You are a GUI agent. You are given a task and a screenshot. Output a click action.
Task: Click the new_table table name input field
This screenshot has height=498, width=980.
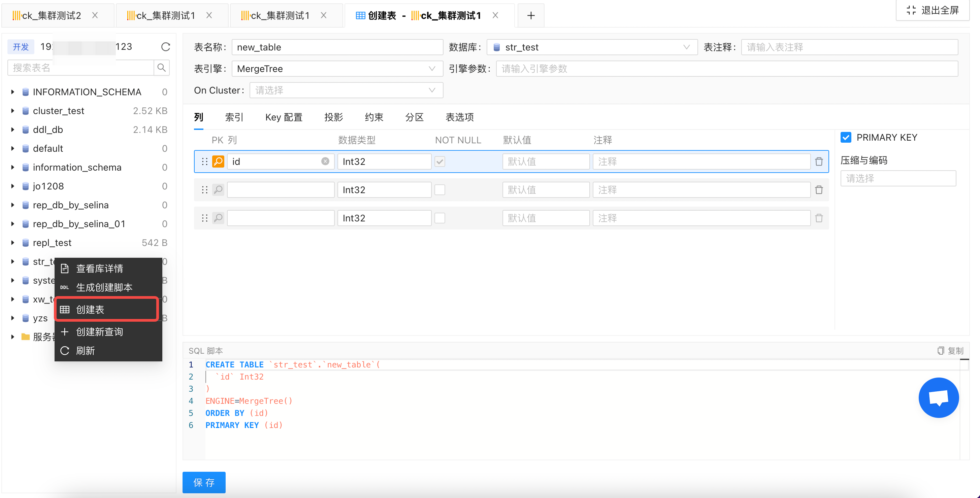337,47
